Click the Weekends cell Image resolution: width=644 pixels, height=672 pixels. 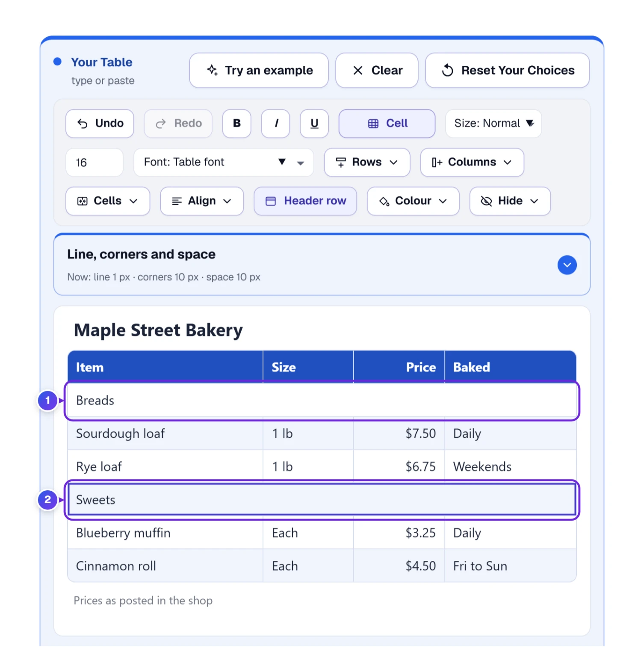(511, 466)
